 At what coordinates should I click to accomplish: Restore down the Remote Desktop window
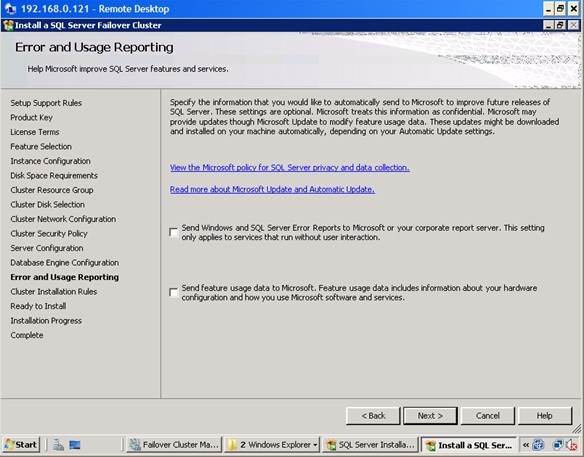(561, 9)
